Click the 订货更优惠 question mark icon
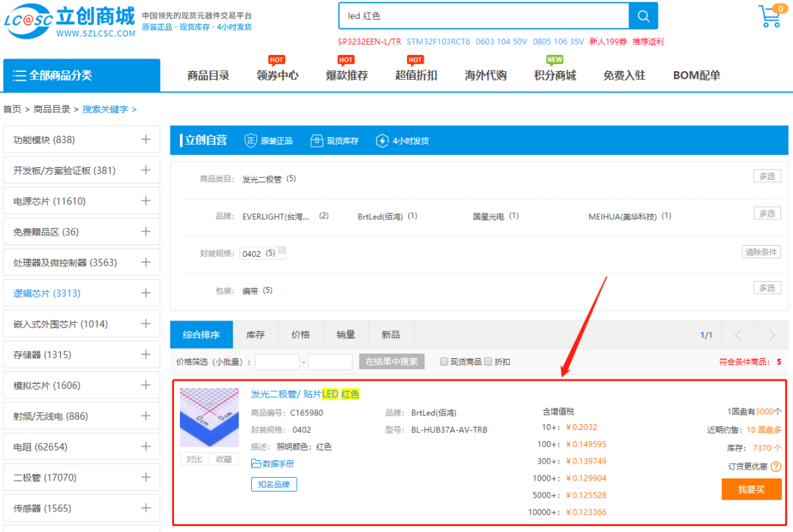 click(x=775, y=466)
